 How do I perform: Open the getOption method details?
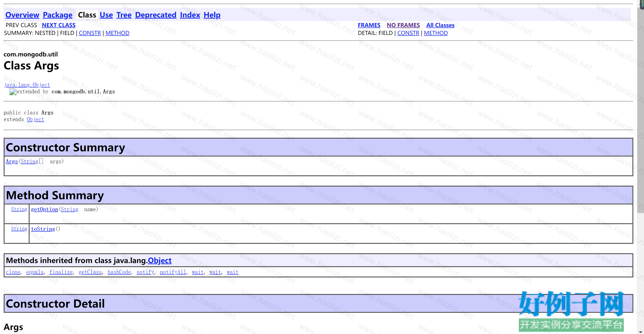pos(44,209)
